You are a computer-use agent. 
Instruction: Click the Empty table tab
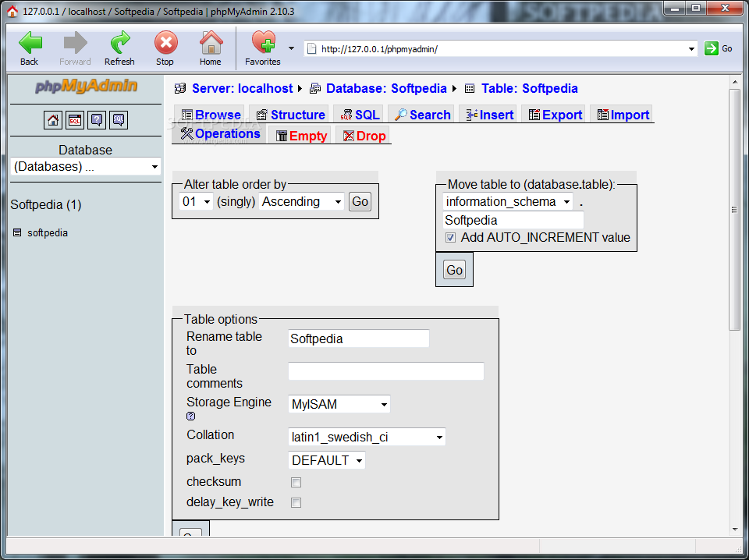click(301, 136)
